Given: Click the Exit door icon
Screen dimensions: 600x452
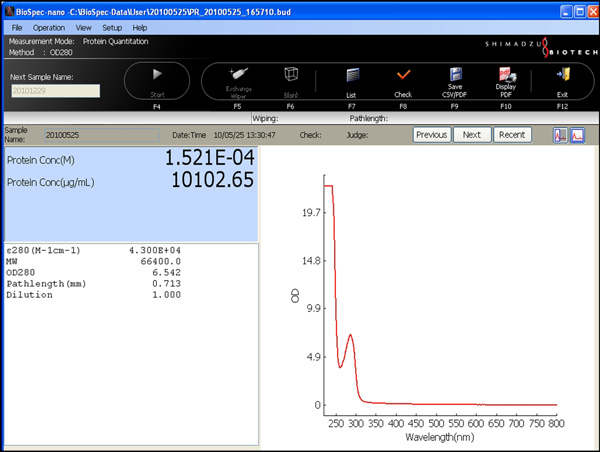Looking at the screenshot, I should click(x=563, y=74).
